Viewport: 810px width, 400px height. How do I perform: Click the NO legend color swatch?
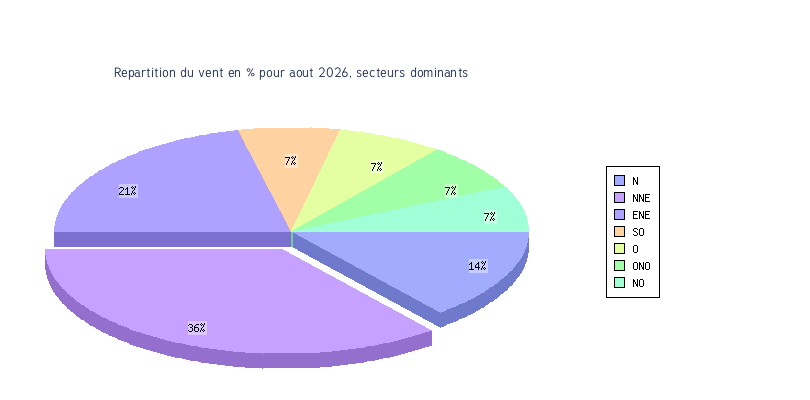click(619, 283)
